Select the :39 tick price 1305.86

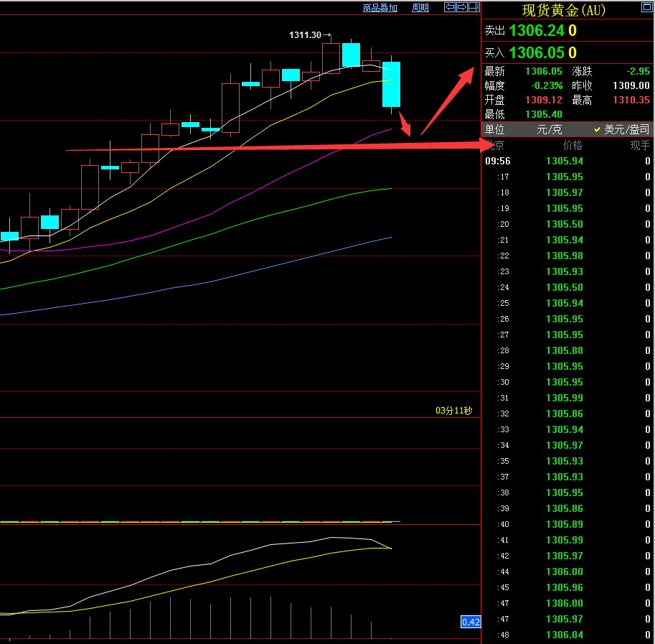tap(565, 508)
